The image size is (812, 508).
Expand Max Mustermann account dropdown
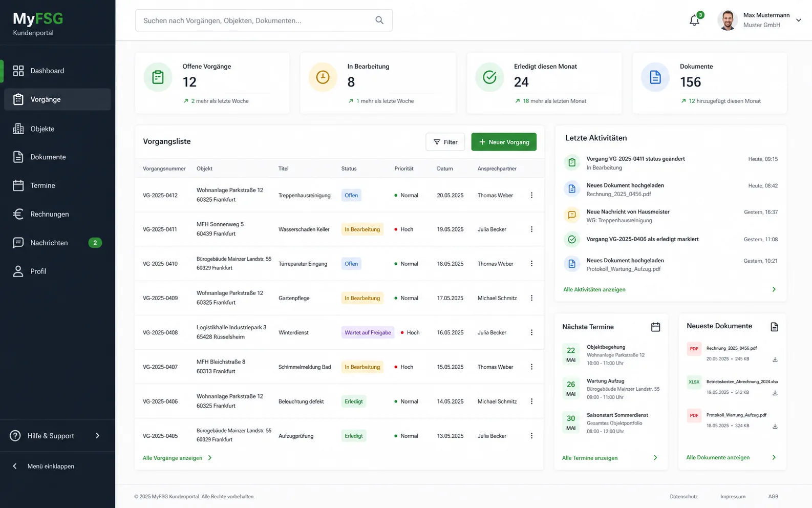(x=798, y=20)
